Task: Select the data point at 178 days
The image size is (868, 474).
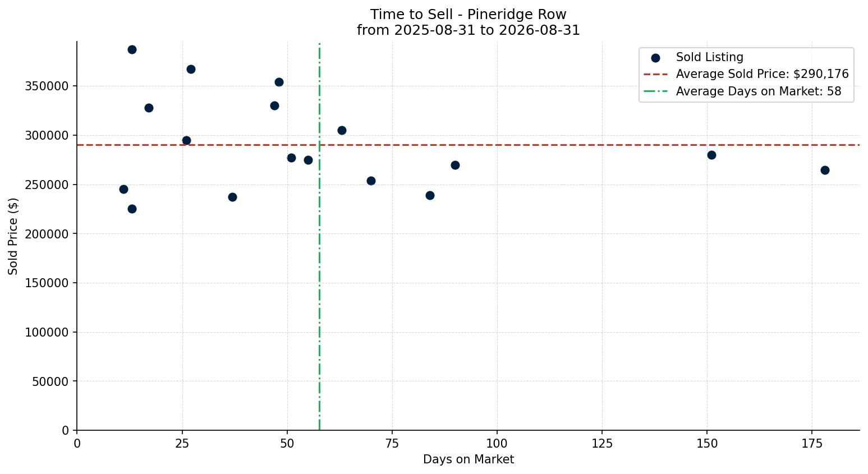Action: pos(825,170)
